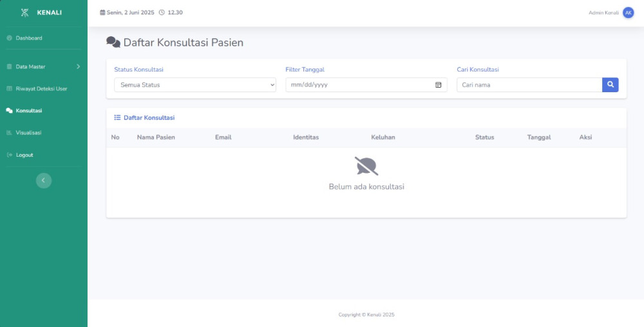Image resolution: width=644 pixels, height=327 pixels.
Task: Click the Logout exit icon
Action: [x=9, y=155]
